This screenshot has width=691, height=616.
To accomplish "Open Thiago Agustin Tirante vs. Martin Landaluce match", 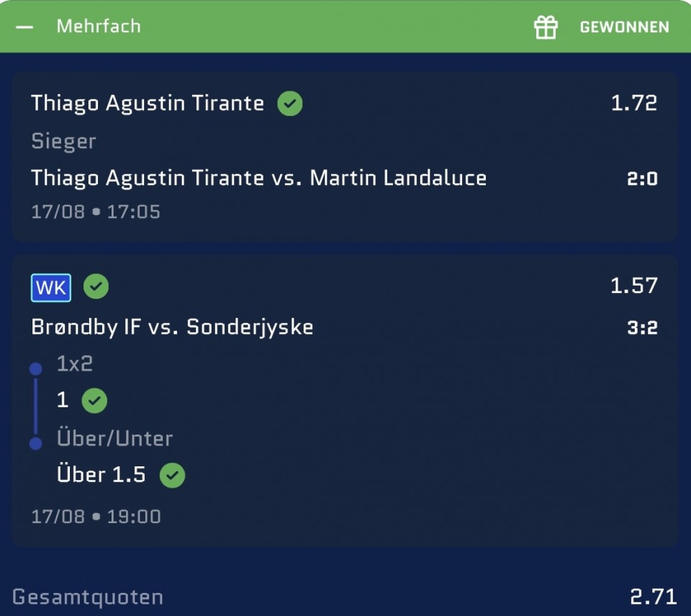I will (x=258, y=178).
